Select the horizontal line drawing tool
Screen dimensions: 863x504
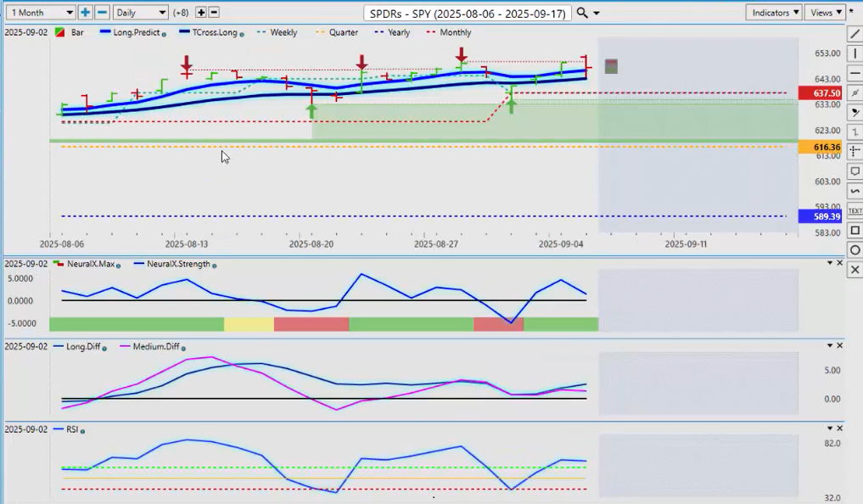pyautogui.click(x=855, y=73)
